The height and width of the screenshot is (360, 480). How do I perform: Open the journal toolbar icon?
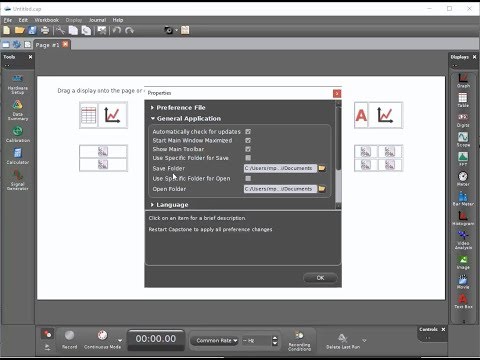[185, 30]
